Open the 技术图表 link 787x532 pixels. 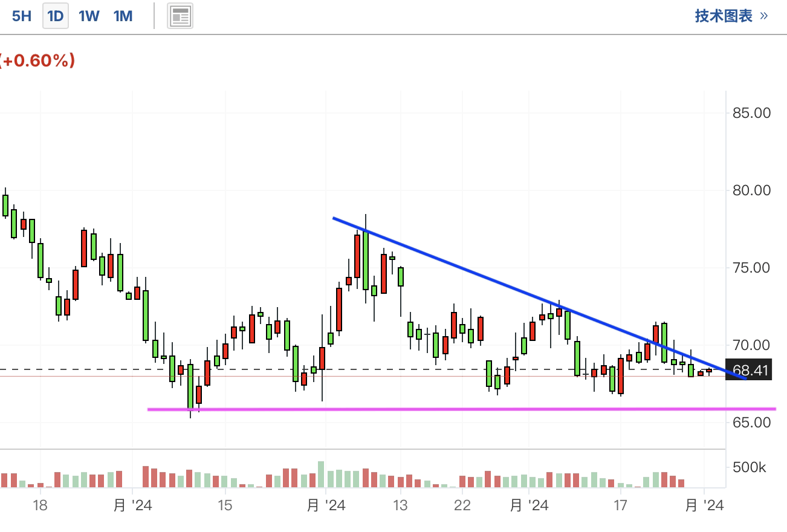pyautogui.click(x=731, y=16)
